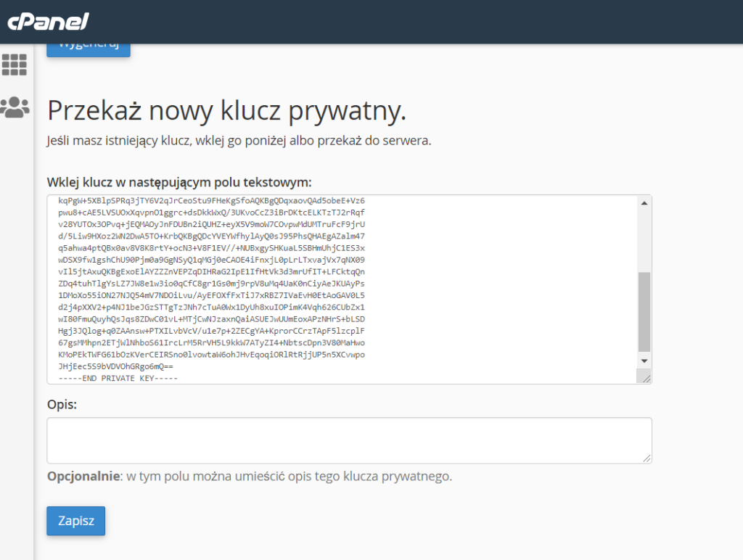Click the key line starting 'q5ahwa4ptQBx0av'
This screenshot has width=743, height=560.
tap(211, 248)
